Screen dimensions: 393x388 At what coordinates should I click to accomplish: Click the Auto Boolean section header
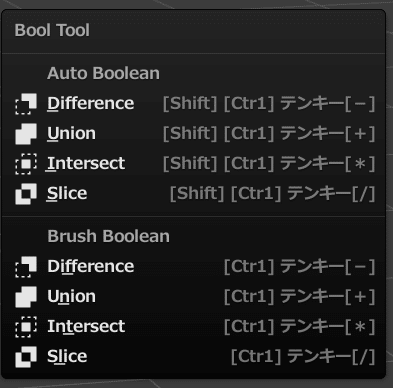pyautogui.click(x=103, y=73)
